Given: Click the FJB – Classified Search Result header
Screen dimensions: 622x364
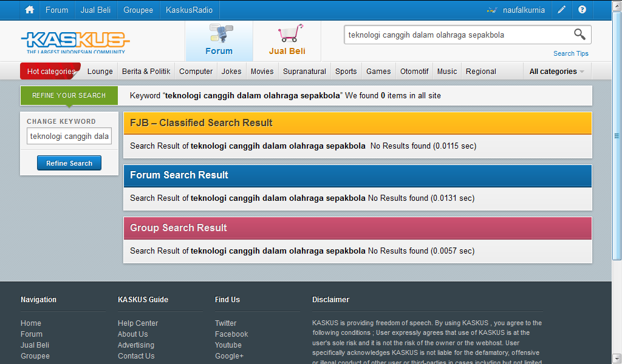Looking at the screenshot, I should point(357,123).
